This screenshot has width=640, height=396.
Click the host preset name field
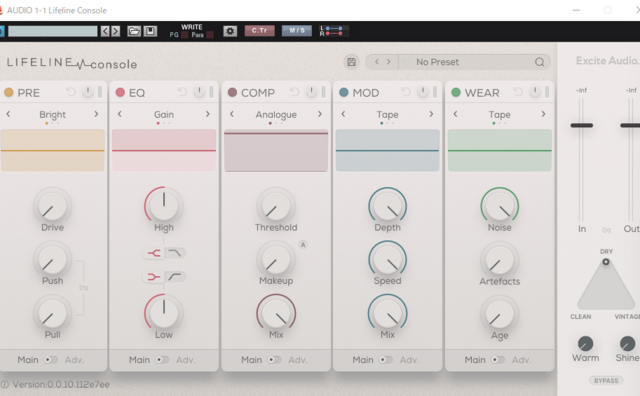click(x=53, y=31)
